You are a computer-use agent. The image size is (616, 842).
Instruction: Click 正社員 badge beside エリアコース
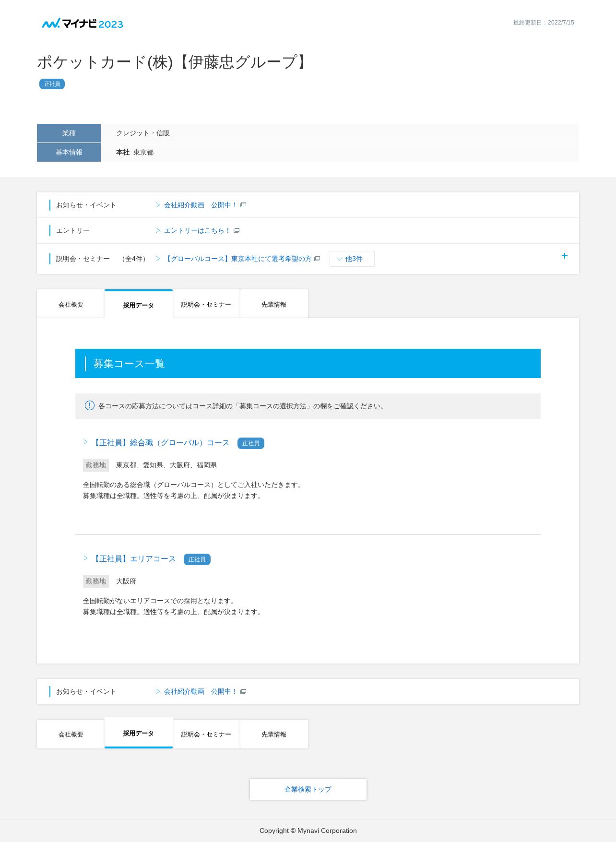[197, 559]
